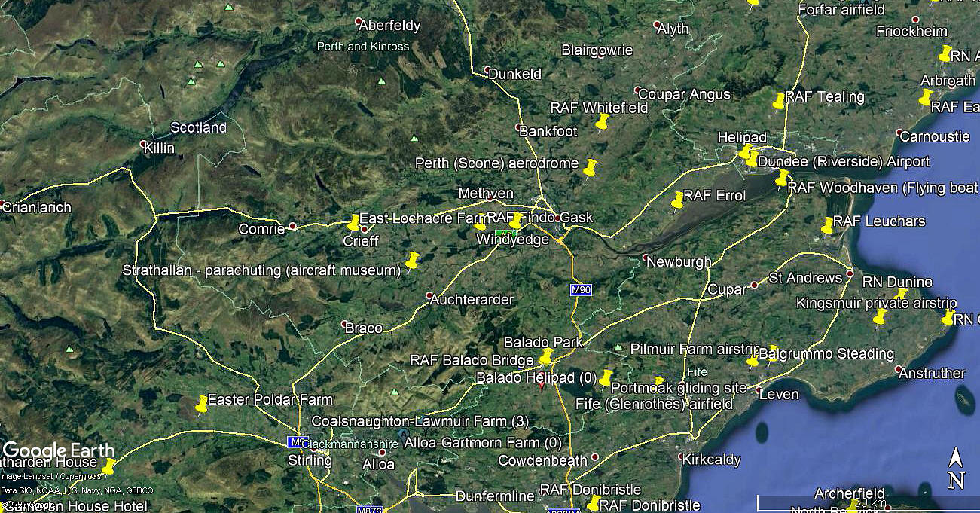Click the Kirkcaldy place label
Viewport: 980px width, 513px height.
(x=711, y=460)
